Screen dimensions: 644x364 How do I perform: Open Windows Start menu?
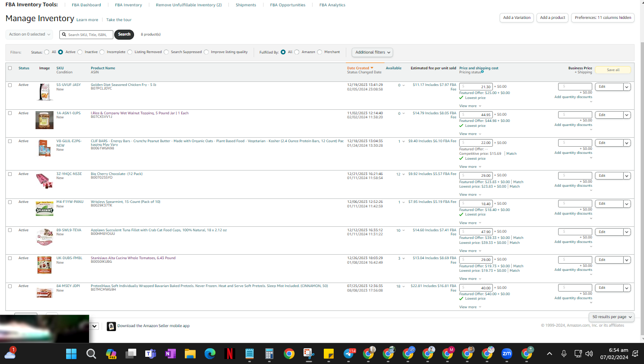(72, 354)
